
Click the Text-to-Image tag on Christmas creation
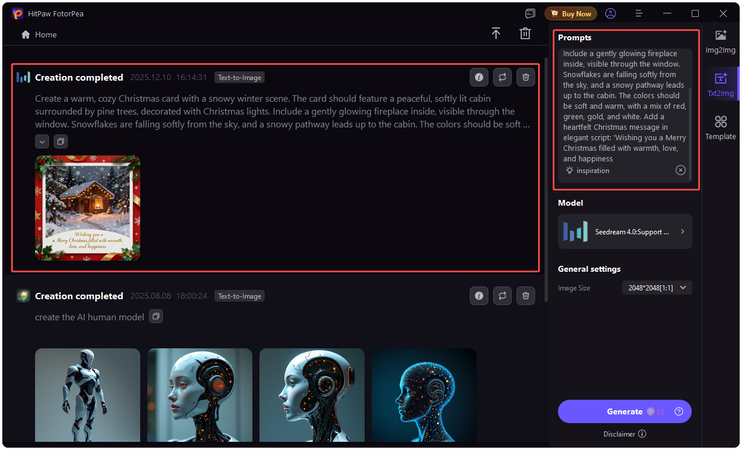pyautogui.click(x=239, y=78)
